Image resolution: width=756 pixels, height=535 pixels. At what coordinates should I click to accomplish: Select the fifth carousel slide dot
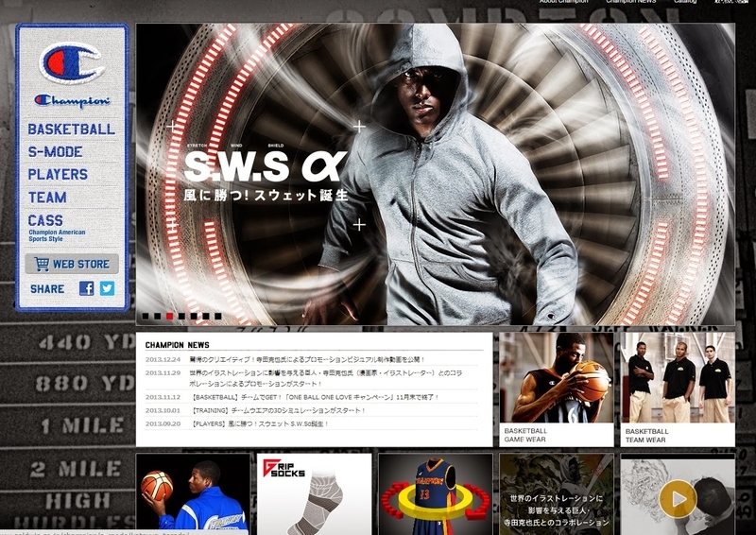194,317
